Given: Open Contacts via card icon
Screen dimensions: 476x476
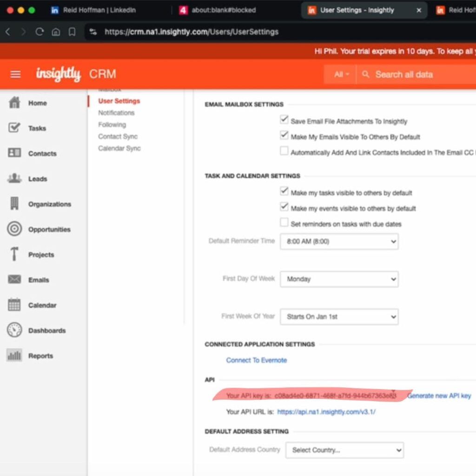Looking at the screenshot, I should [15, 153].
